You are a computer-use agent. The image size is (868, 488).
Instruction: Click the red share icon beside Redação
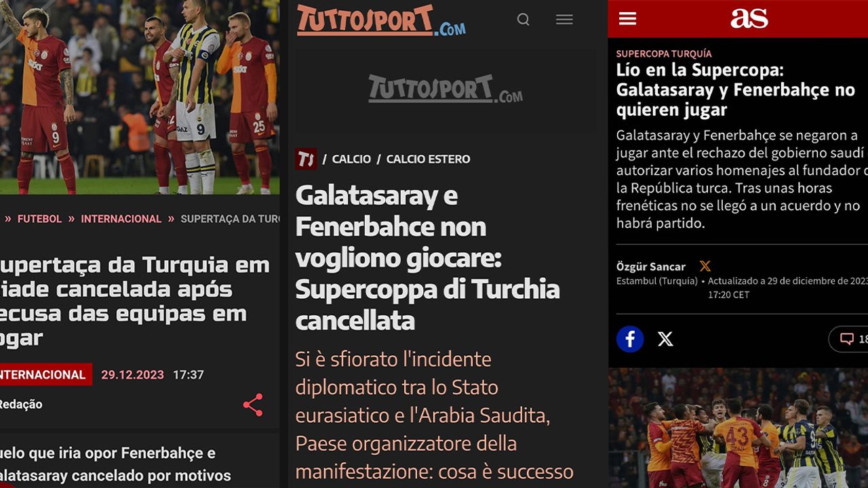(253, 405)
